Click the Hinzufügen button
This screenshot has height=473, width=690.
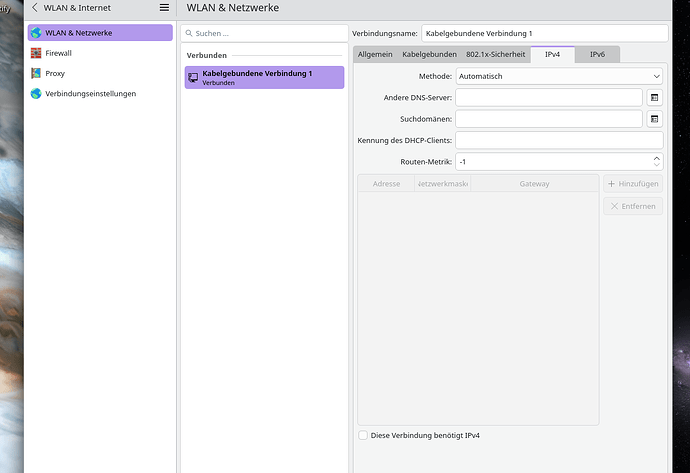click(633, 184)
